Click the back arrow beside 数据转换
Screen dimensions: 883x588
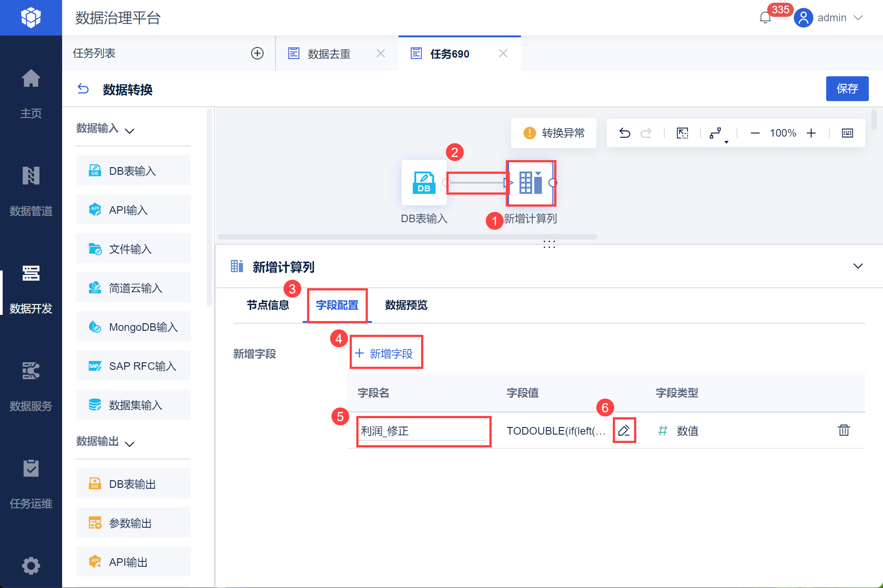coord(83,89)
